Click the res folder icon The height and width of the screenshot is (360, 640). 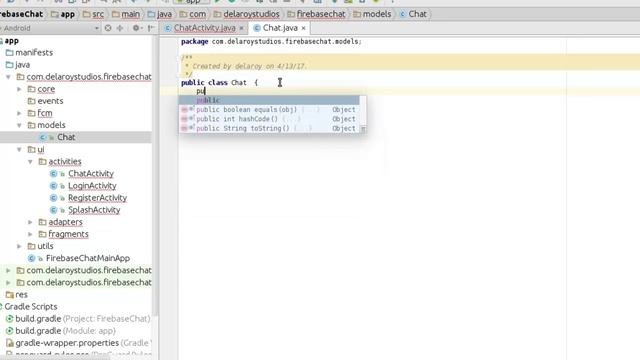tap(10, 295)
